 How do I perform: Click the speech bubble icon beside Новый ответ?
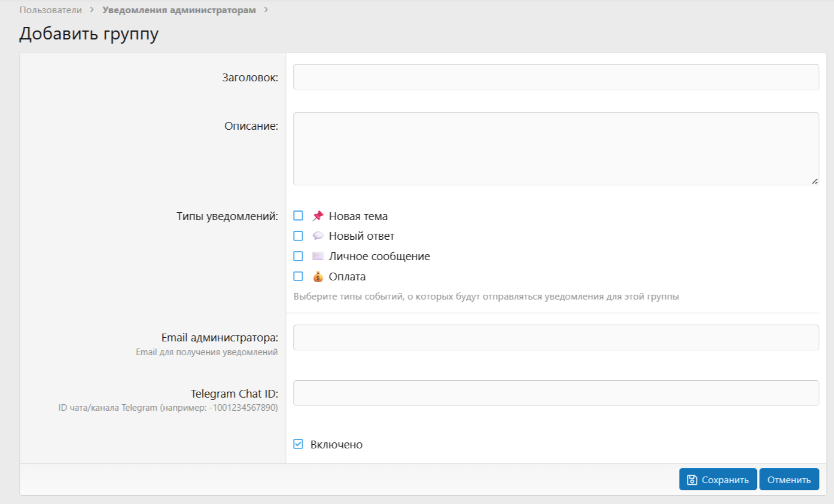(x=318, y=236)
